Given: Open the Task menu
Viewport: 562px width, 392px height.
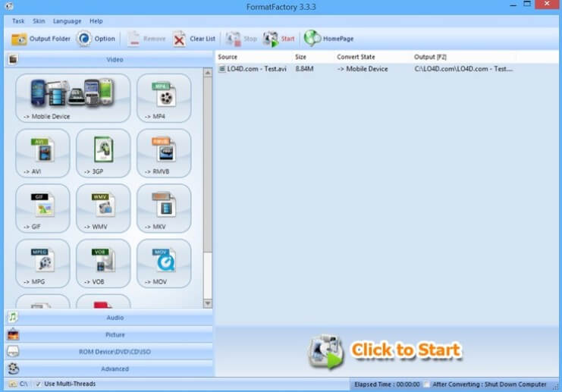Looking at the screenshot, I should coord(18,20).
